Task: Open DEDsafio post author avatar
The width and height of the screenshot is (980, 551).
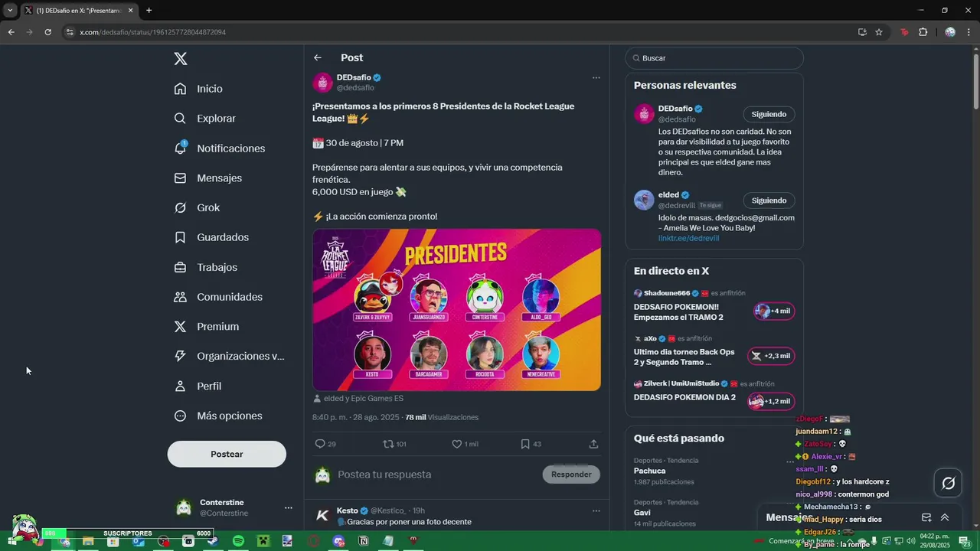Action: pos(322,83)
